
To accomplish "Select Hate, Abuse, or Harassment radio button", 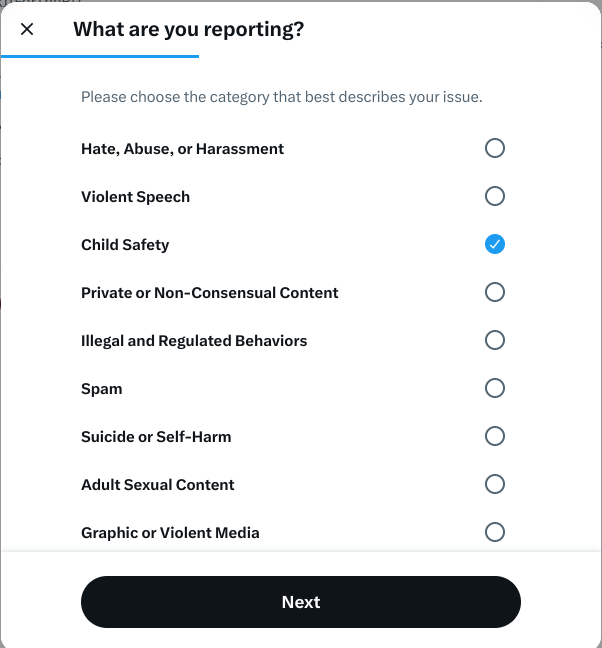I will (x=494, y=149).
